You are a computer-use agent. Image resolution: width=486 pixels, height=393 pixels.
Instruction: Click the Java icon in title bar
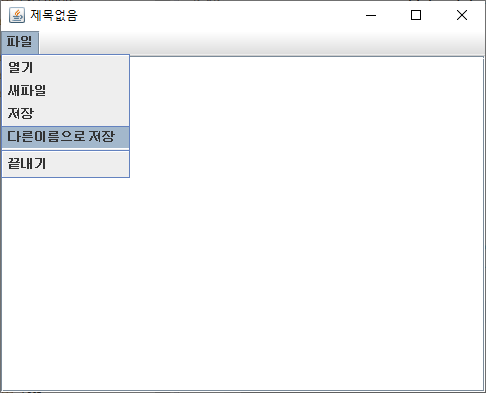[x=17, y=15]
